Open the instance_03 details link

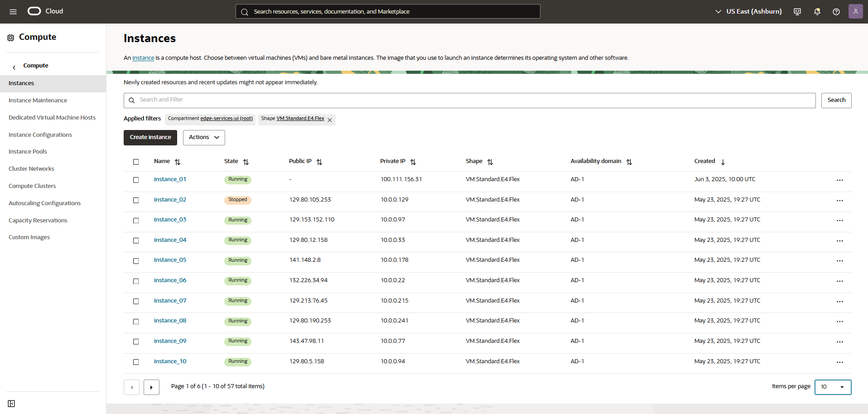click(x=169, y=219)
